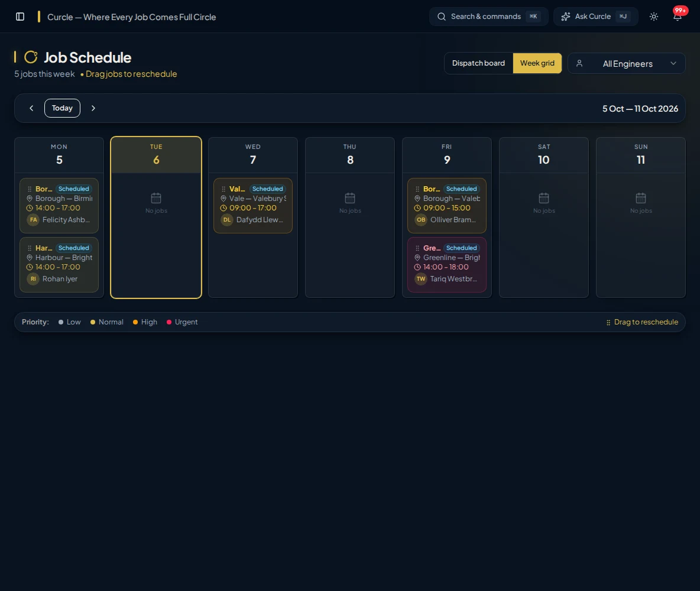Open Ask Curcle assistant
Viewport: 700px width, 591px height.
tap(595, 17)
